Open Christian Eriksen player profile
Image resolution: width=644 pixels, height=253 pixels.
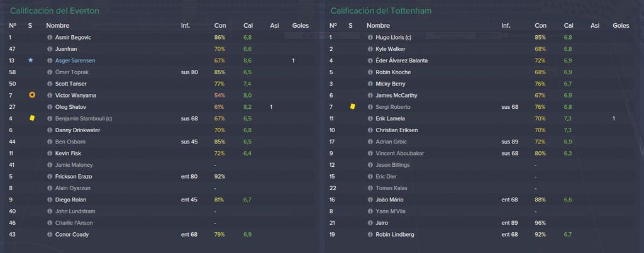coord(395,130)
